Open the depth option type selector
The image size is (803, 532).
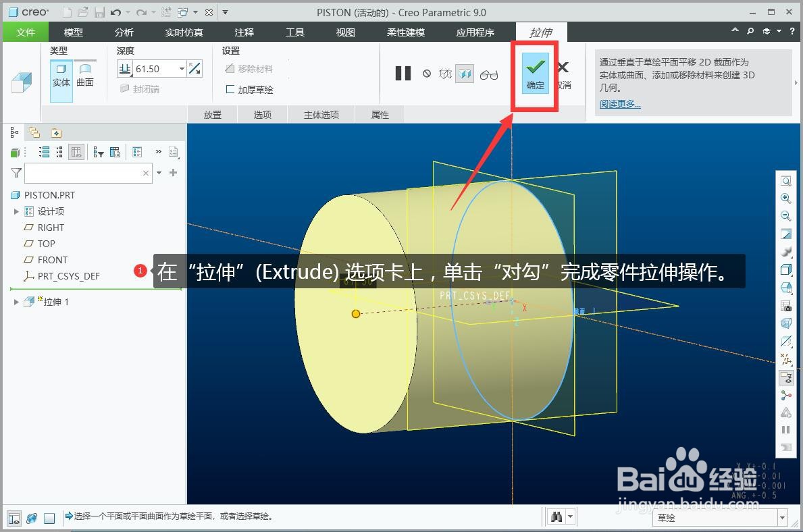(x=124, y=69)
